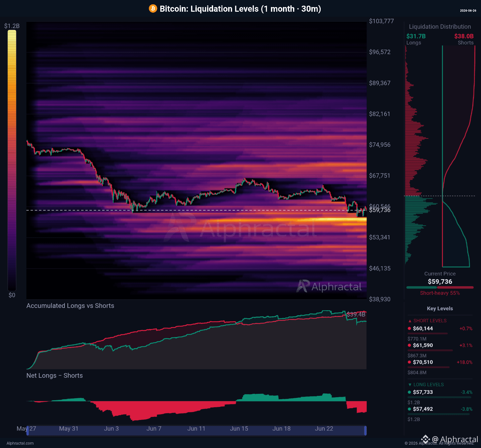
Task: Click the +3.1% distance value
Action: coord(466,345)
